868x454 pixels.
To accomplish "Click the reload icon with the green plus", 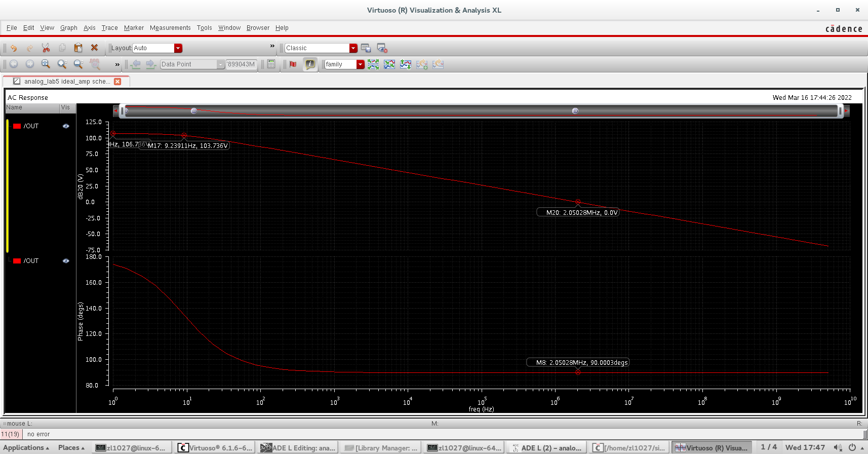I will pos(422,64).
